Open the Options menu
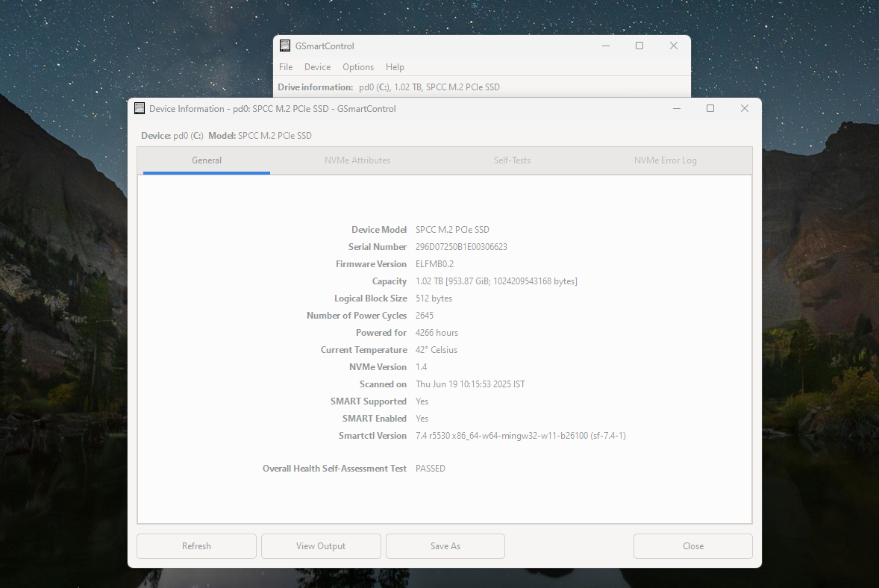 (358, 67)
